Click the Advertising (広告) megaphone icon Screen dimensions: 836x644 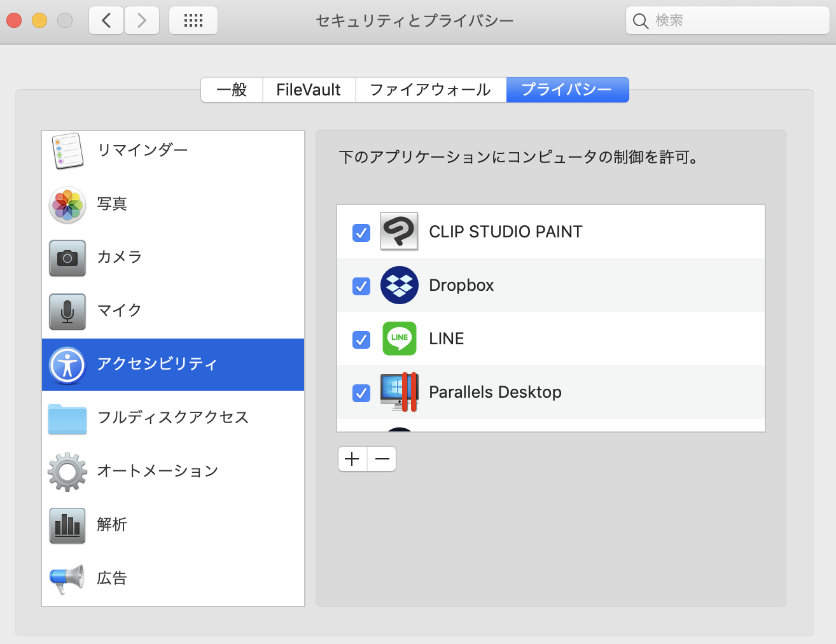(67, 578)
